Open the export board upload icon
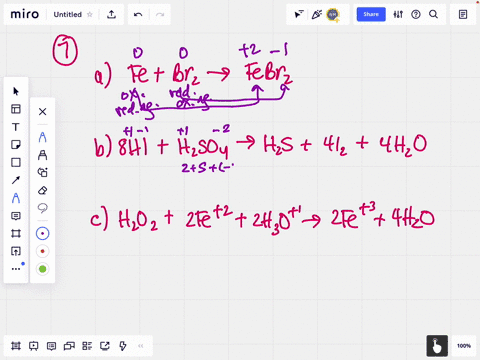480x360 pixels. click(111, 14)
